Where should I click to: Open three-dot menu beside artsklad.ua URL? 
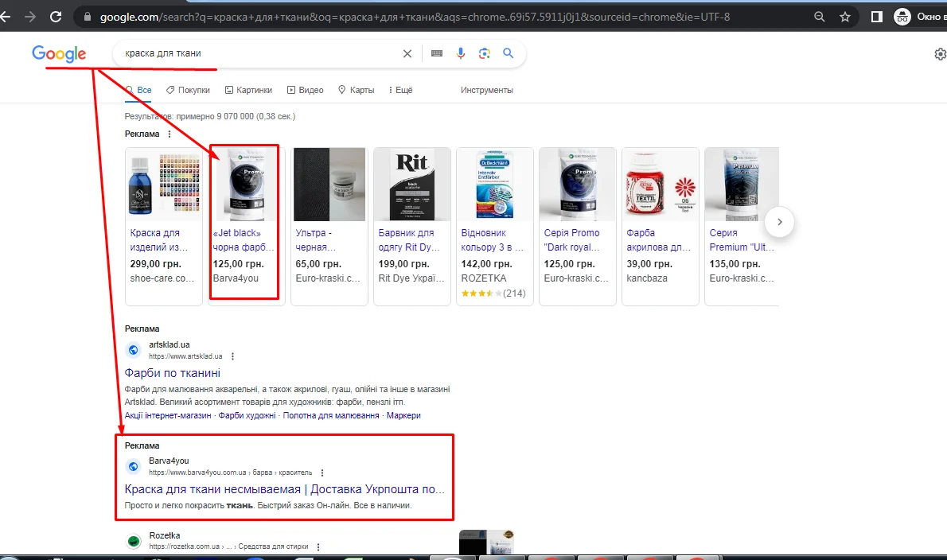click(232, 356)
